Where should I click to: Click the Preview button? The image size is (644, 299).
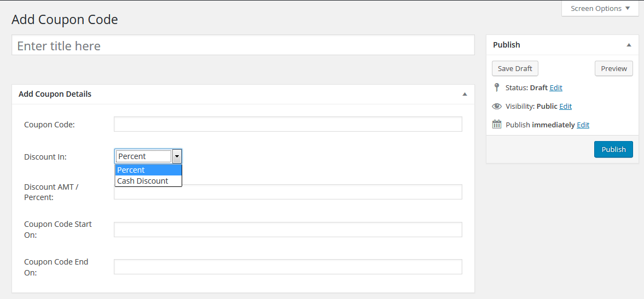(613, 68)
